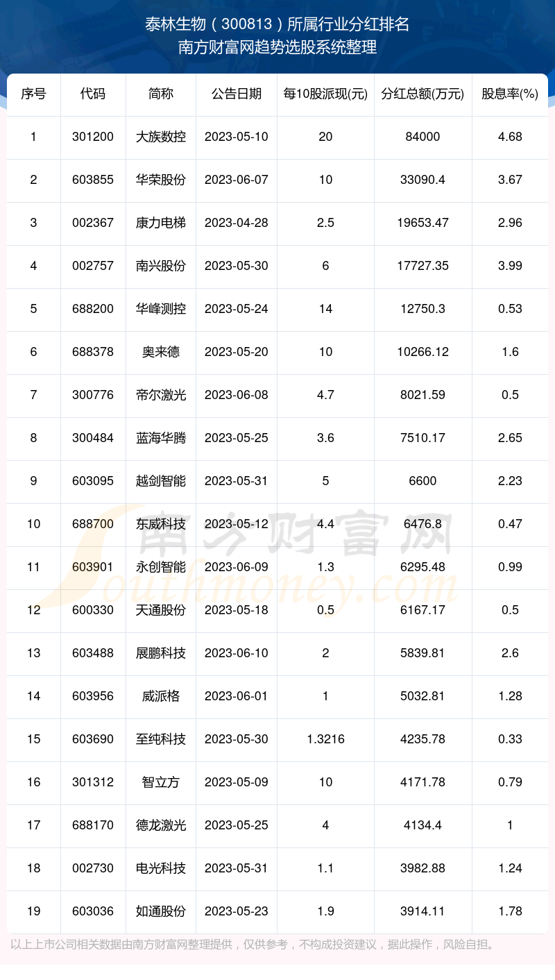Select stock code 603855
The width and height of the screenshot is (555, 980).
pos(93,180)
